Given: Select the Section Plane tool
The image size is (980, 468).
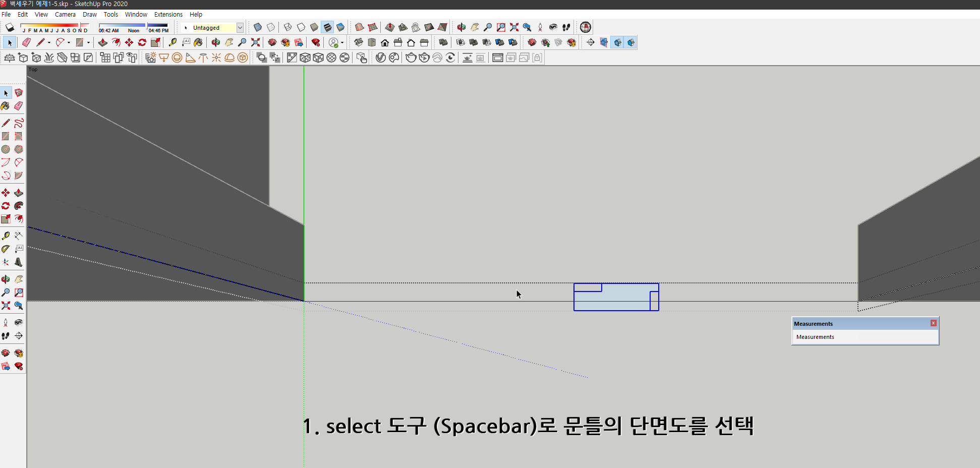Looking at the screenshot, I should (604, 42).
